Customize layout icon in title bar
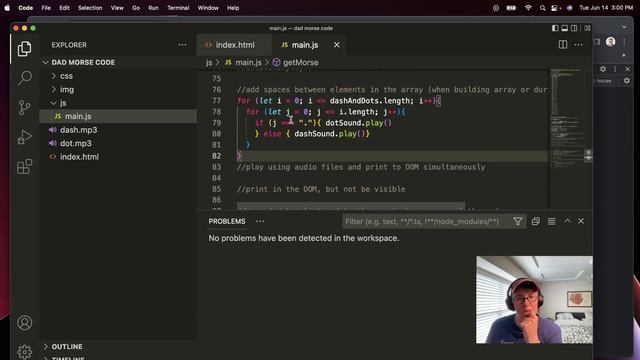The width and height of the screenshot is (640, 360). pos(587,28)
